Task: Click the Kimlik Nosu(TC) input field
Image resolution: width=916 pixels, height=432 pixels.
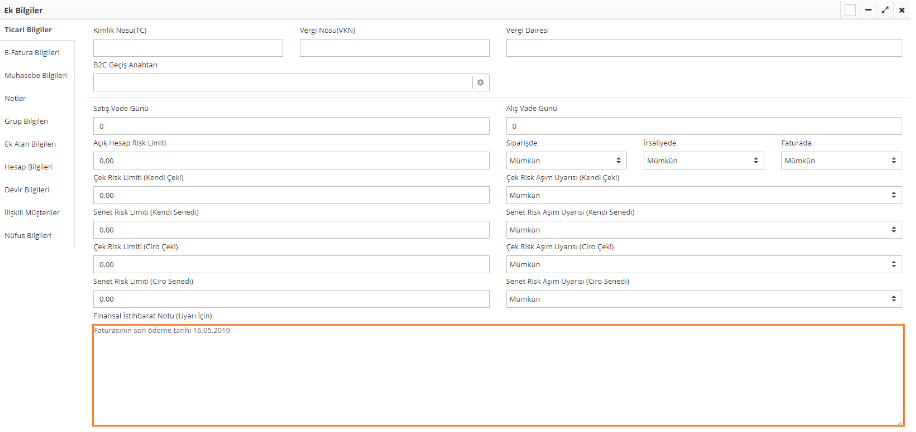Action: tap(188, 48)
